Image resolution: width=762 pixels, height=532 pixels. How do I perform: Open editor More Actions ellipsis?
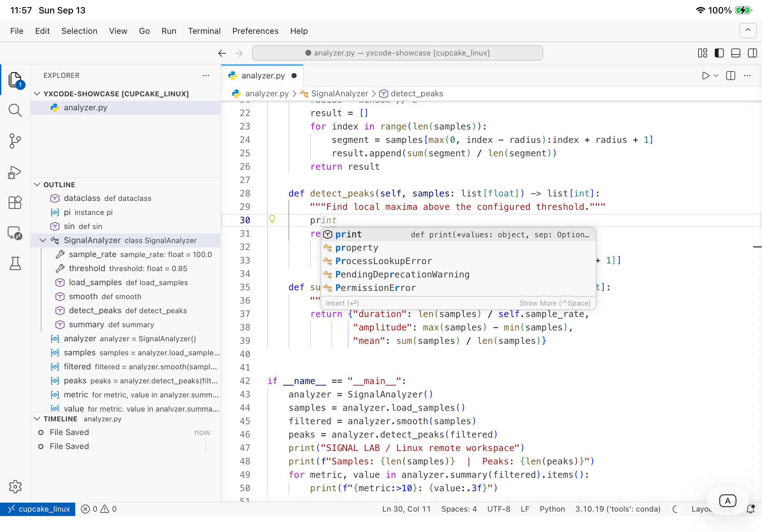pyautogui.click(x=747, y=76)
